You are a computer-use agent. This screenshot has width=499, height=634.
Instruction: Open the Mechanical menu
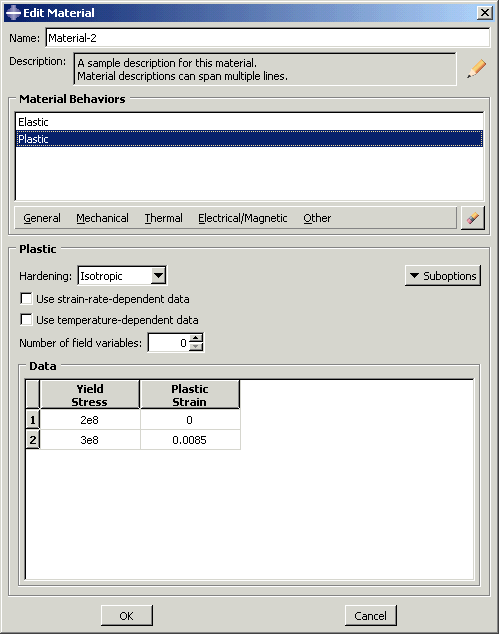[102, 218]
